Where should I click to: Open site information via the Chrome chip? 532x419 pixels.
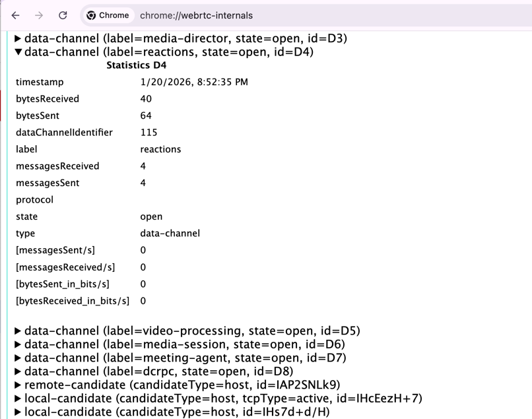[107, 15]
